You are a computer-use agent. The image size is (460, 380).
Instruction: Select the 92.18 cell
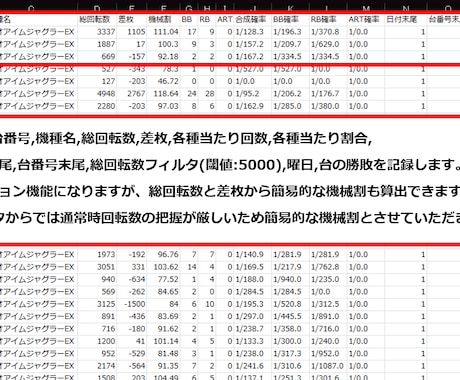[x=163, y=57]
